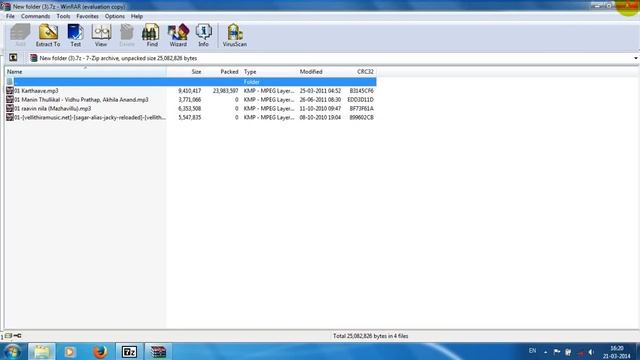Screen dimensions: 640x360
Task: Open the Options menu
Action: click(115, 16)
